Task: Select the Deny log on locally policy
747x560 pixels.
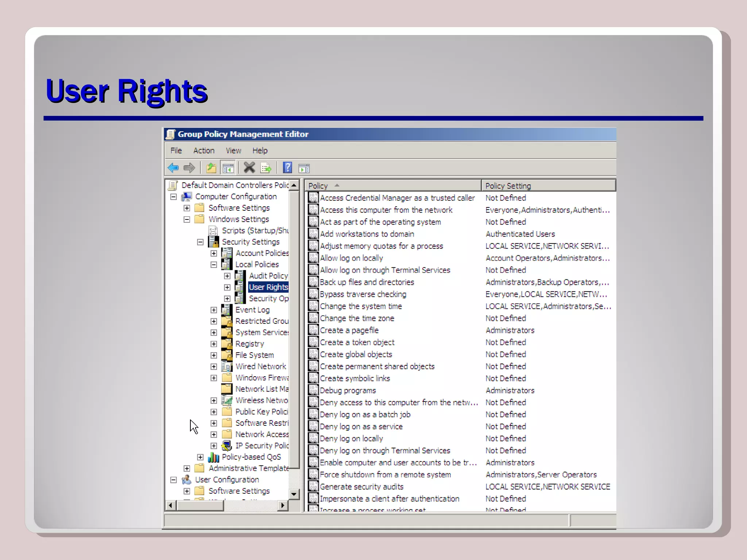Action: (x=351, y=439)
